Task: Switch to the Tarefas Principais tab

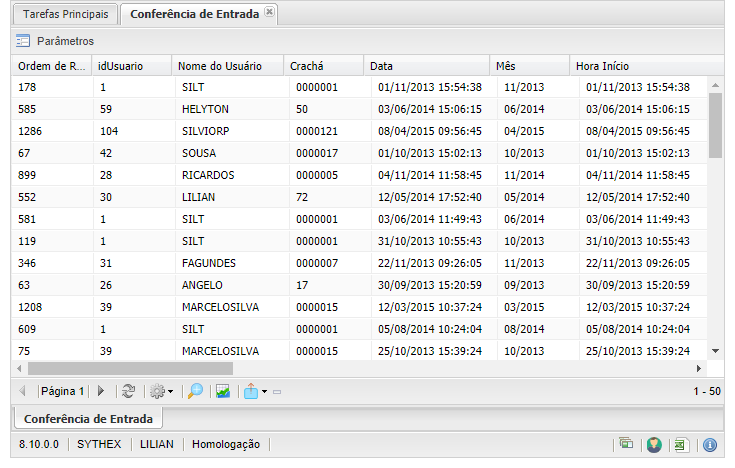Action: (66, 14)
